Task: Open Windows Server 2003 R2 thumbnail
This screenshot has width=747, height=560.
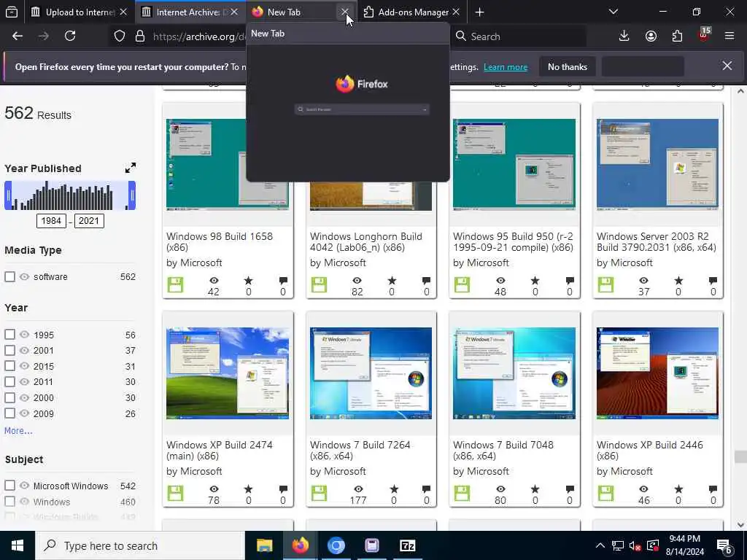Action: (657, 164)
